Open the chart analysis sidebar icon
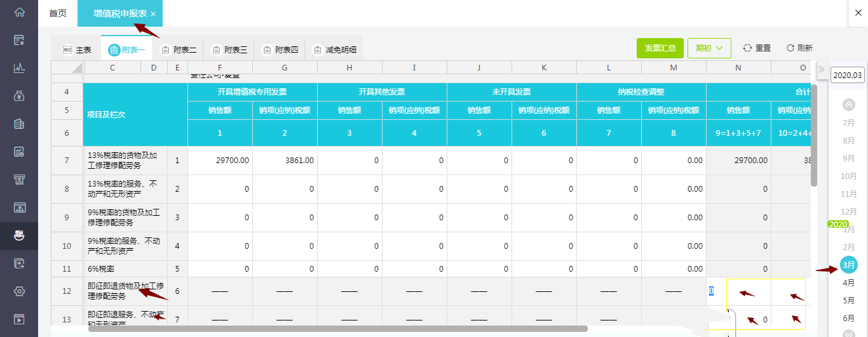 [x=19, y=68]
